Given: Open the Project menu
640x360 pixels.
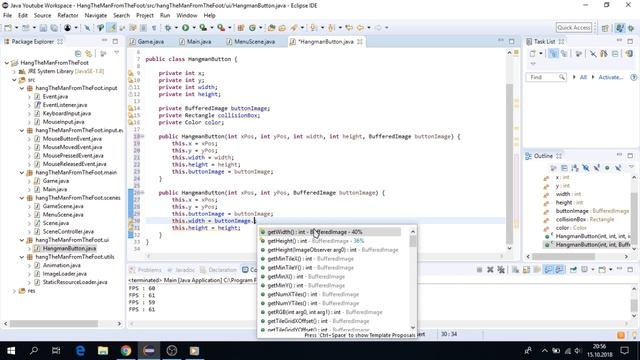Looking at the screenshot, I should (144, 16).
